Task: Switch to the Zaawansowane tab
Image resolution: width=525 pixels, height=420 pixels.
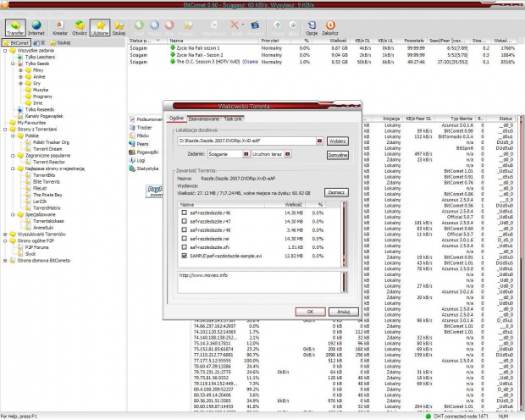Action: pos(203,119)
